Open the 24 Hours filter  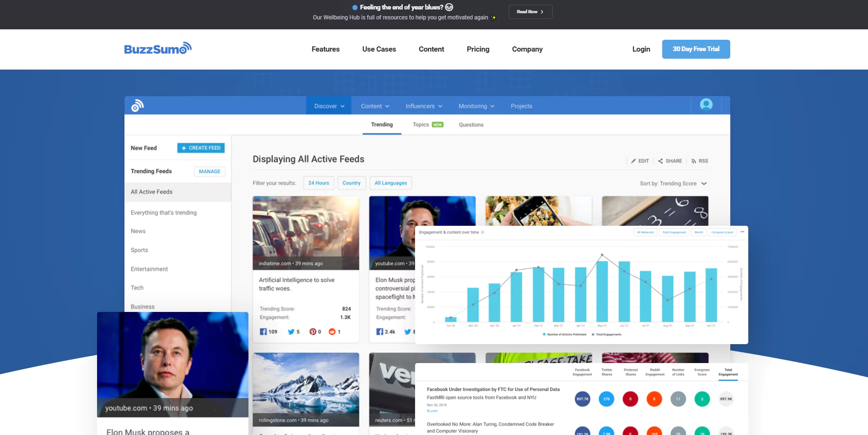click(319, 183)
